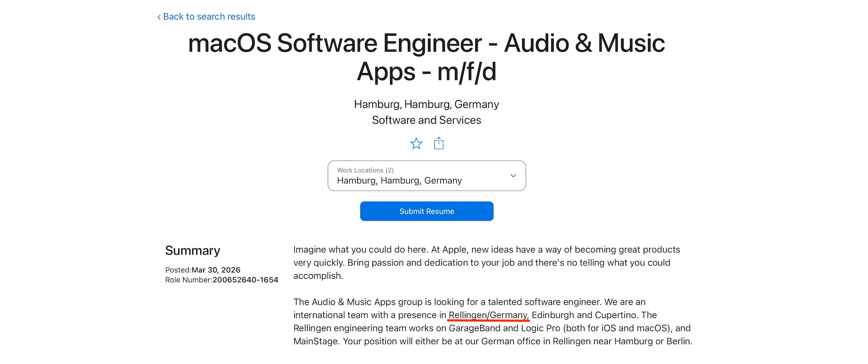
Task: Click Hamburg, Hamburg, Germany below the title
Action: pyautogui.click(x=427, y=104)
